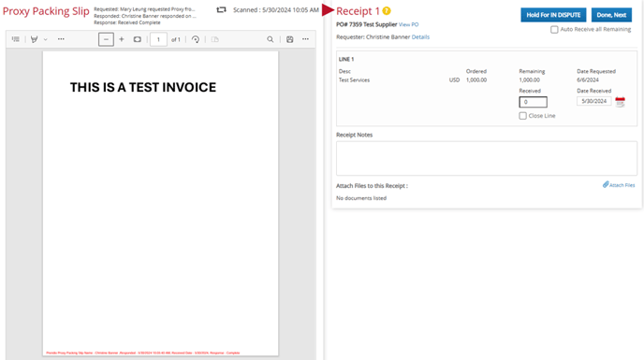Enable Auto Receive all Remaining checkbox
The height and width of the screenshot is (360, 644).
(554, 30)
